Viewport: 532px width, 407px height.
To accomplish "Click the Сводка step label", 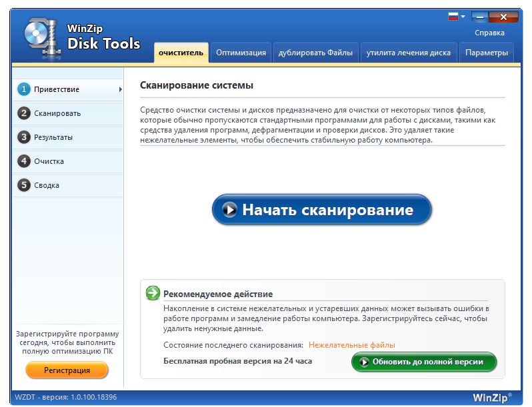I will [47, 186].
